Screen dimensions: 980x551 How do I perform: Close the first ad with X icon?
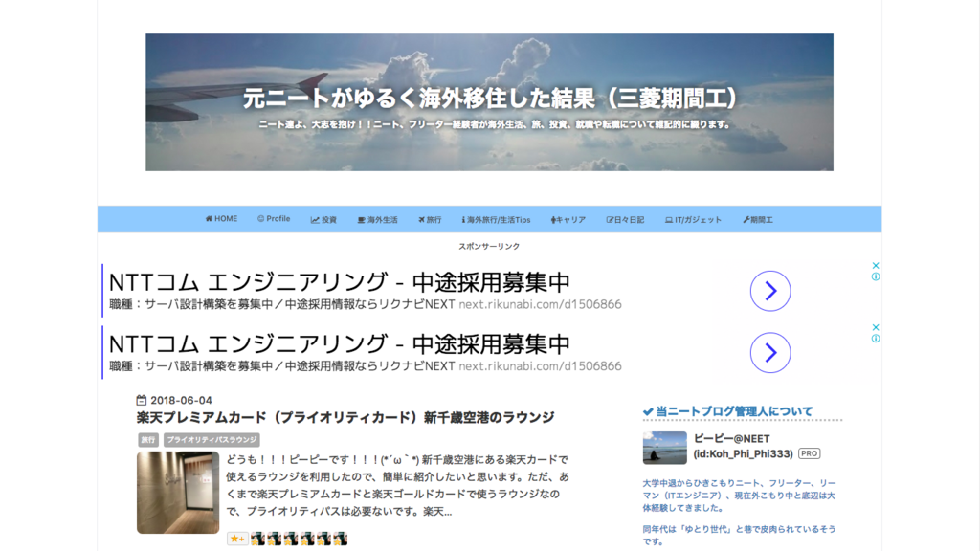(x=876, y=266)
